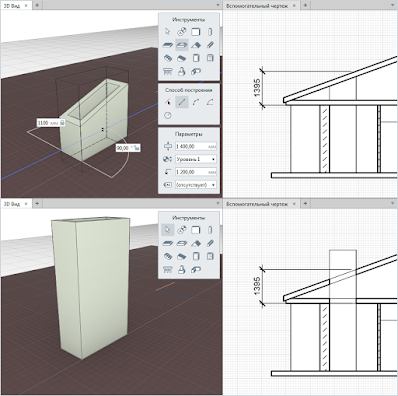398x396 pixels.
Task: Open tab list arrow of lower drawing pane
Action: [x=394, y=203]
